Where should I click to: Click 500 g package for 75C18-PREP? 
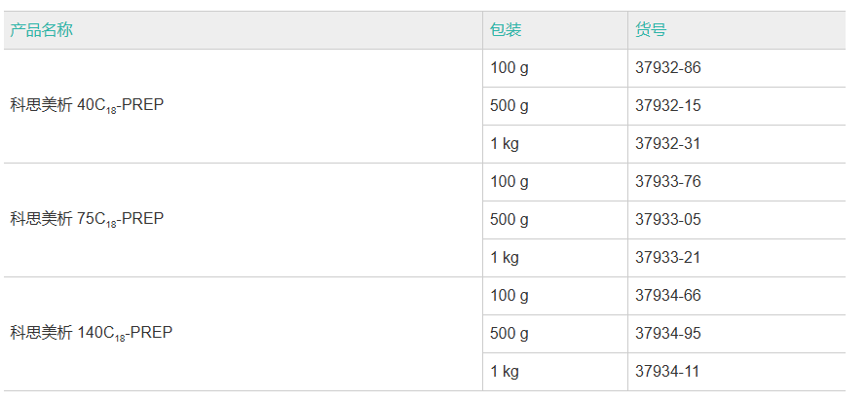(x=509, y=220)
